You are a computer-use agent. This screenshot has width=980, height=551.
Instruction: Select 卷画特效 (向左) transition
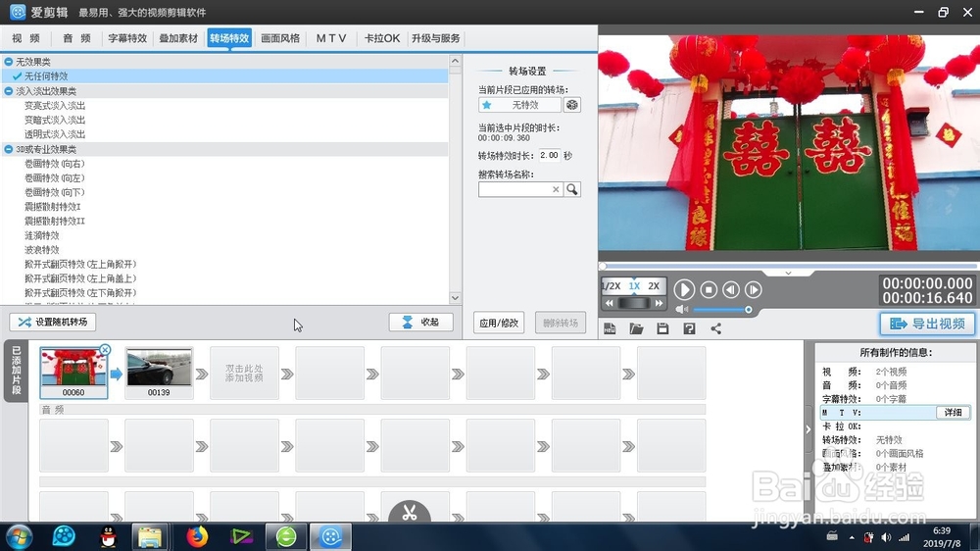point(54,178)
